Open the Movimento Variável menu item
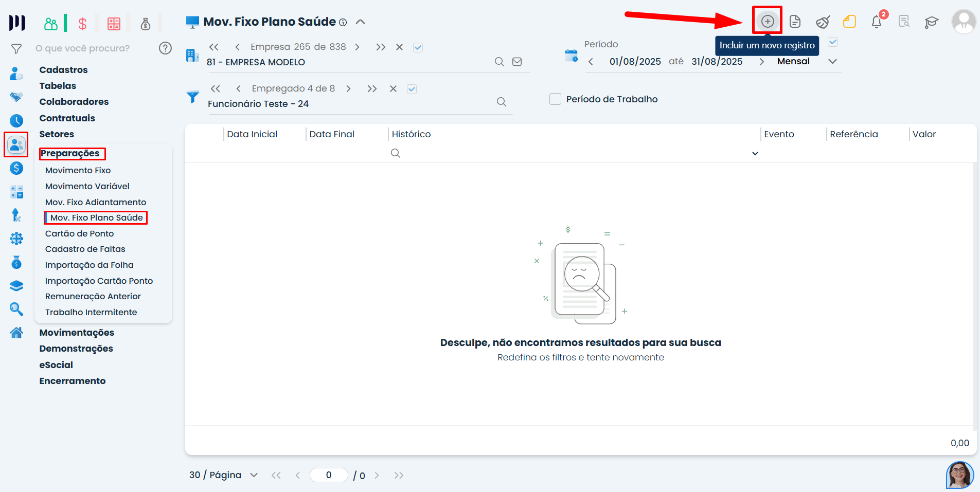 (x=87, y=186)
